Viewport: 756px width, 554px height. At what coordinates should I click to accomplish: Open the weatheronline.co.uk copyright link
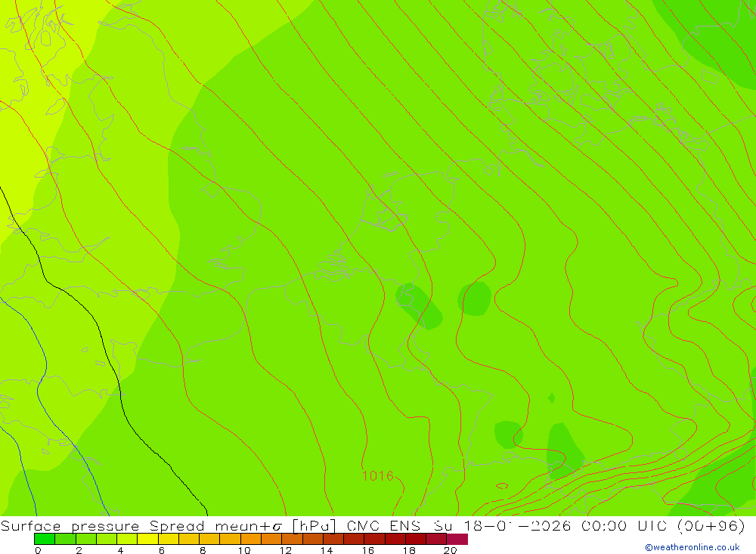tap(692, 547)
